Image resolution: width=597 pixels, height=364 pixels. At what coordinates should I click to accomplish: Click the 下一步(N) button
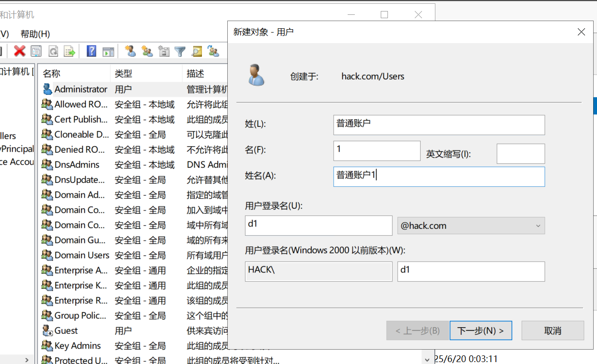(x=480, y=330)
